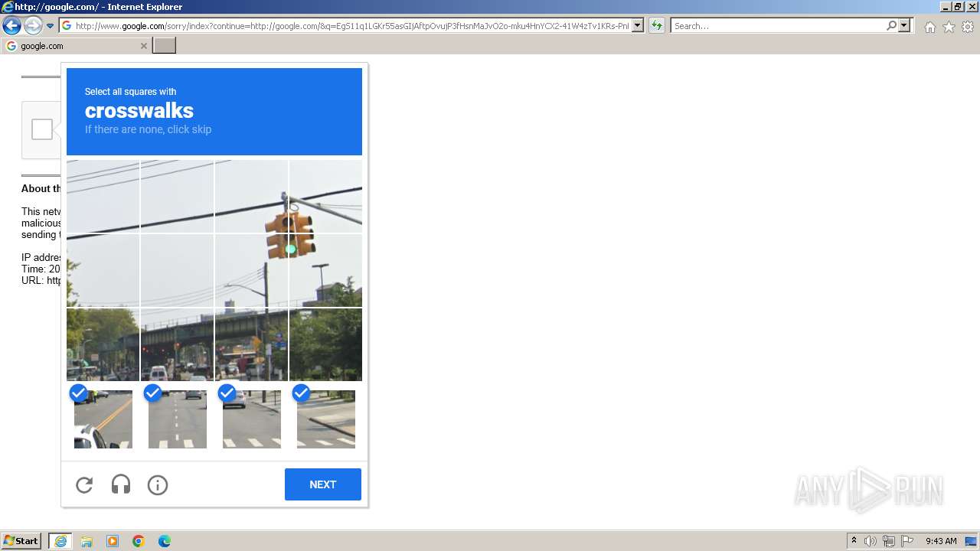Launch Google Chrome from the taskbar
980x551 pixels.
point(139,541)
